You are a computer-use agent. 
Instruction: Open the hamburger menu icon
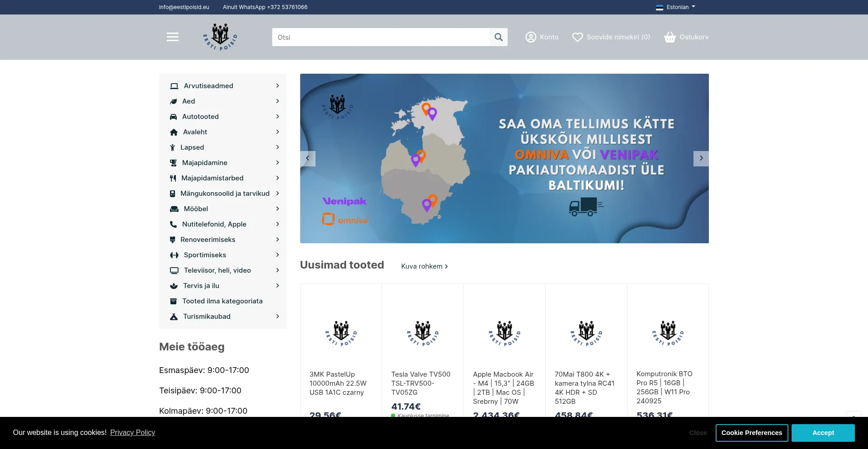pos(172,37)
